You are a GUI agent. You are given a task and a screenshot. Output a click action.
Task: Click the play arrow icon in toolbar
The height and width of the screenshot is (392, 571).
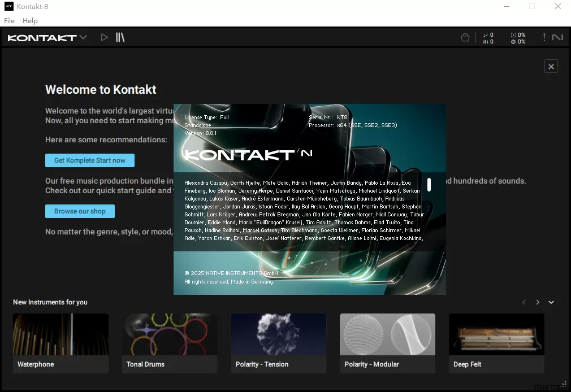pos(104,38)
